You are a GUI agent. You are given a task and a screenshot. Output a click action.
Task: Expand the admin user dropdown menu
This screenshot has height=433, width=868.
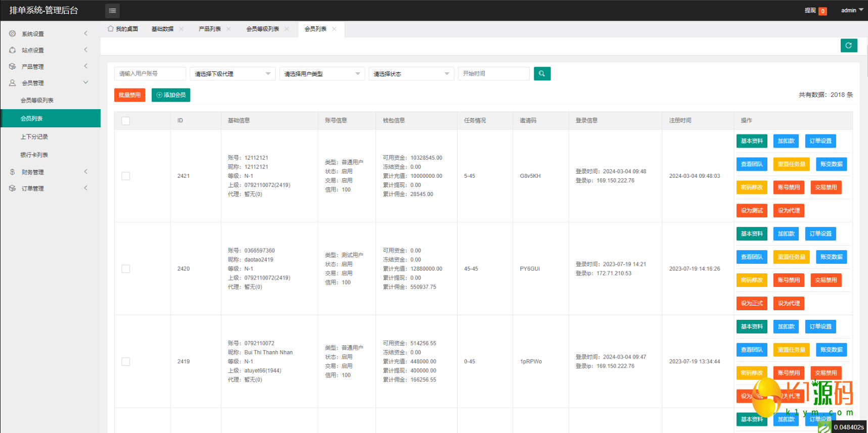[x=852, y=10]
